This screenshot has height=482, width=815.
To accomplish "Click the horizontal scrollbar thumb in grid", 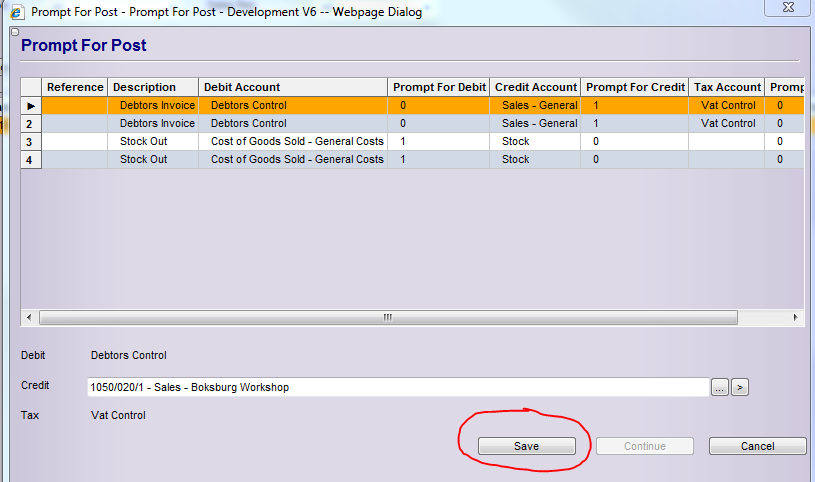I will [x=388, y=317].
